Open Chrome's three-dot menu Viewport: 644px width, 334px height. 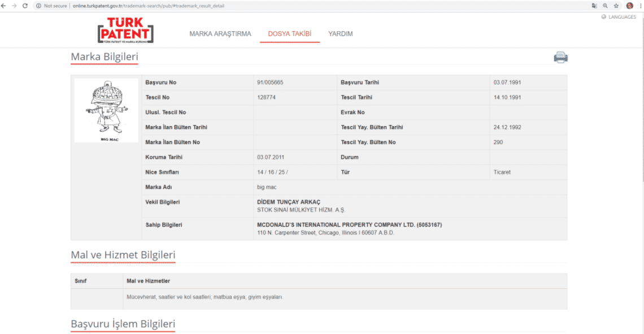click(x=640, y=6)
